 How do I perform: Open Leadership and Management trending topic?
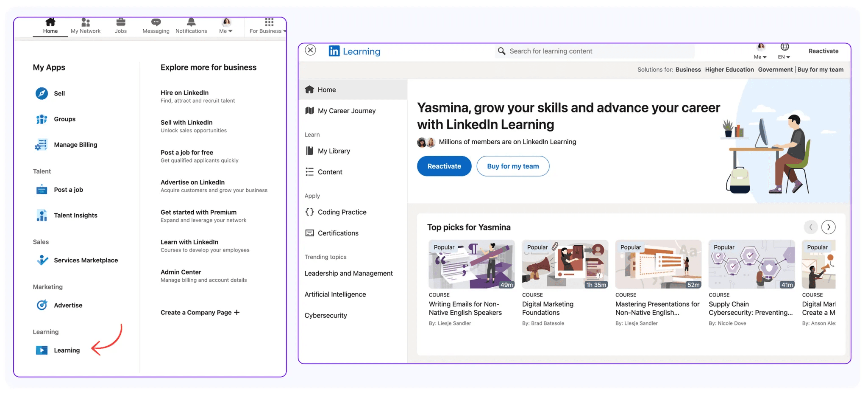(349, 273)
